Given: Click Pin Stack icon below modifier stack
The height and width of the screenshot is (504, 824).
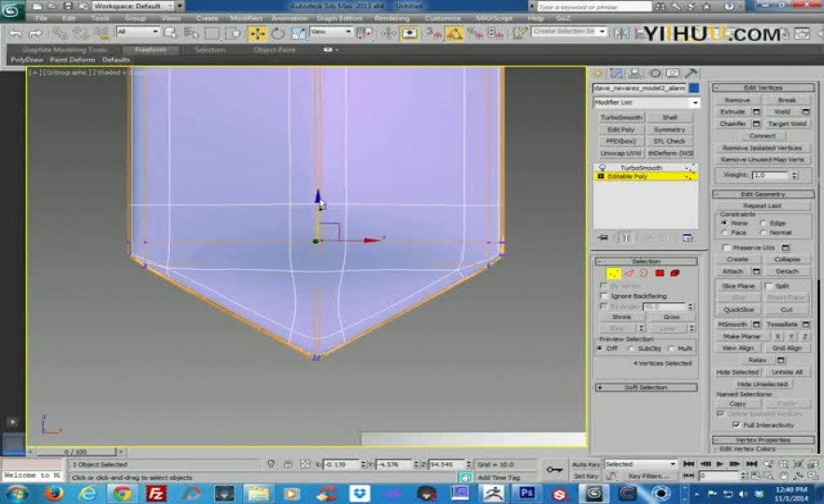Looking at the screenshot, I should point(604,238).
